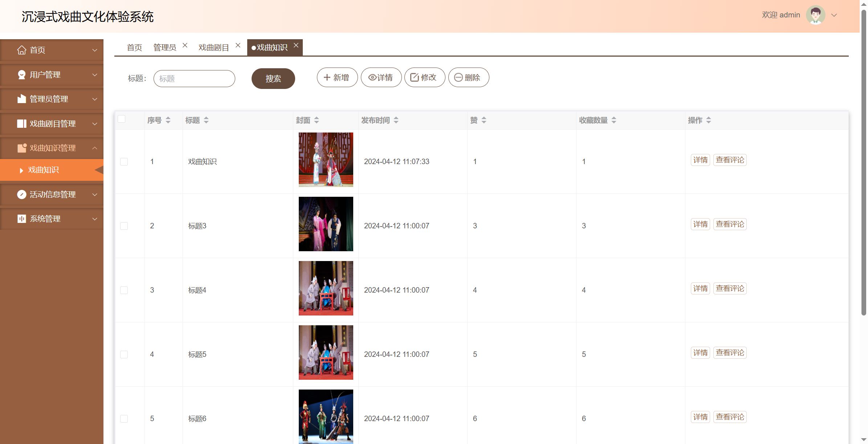Click the 戏曲剧目管理 book icon
The width and height of the screenshot is (868, 444).
22,124
